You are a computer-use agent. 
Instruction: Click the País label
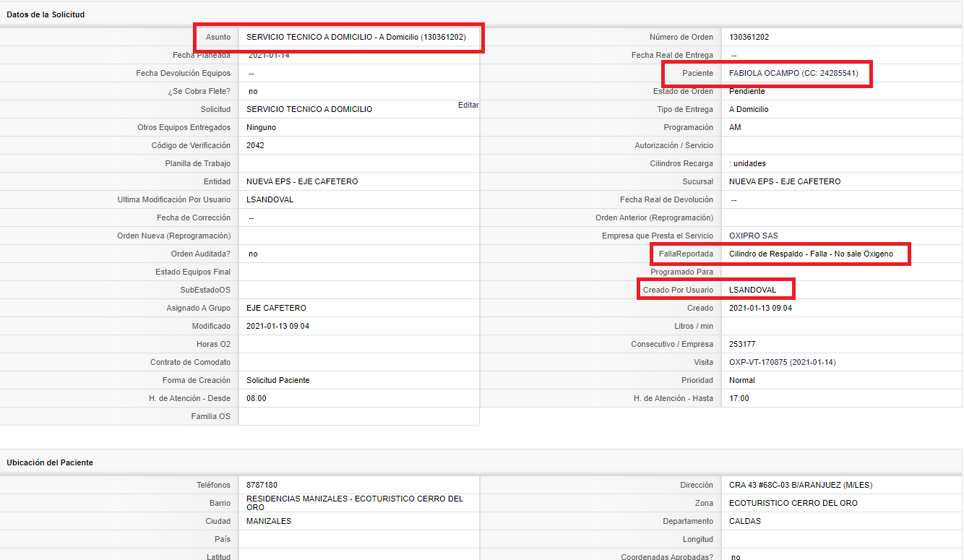coord(223,539)
